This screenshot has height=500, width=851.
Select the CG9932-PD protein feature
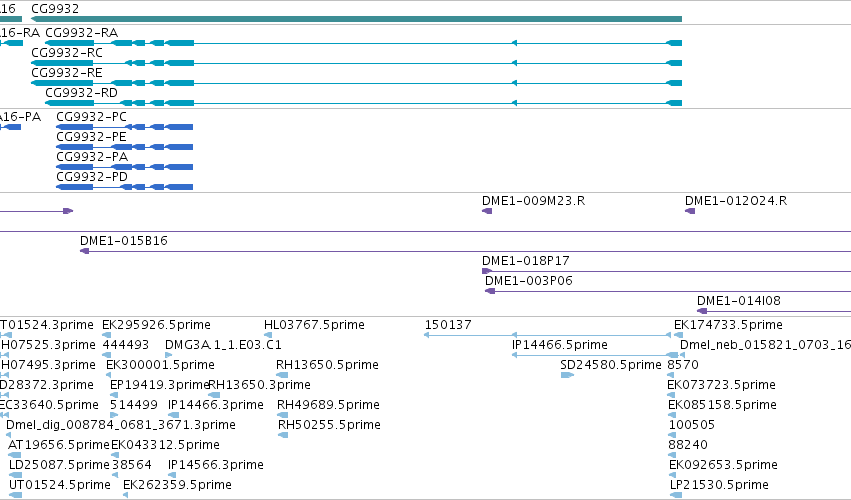click(124, 187)
